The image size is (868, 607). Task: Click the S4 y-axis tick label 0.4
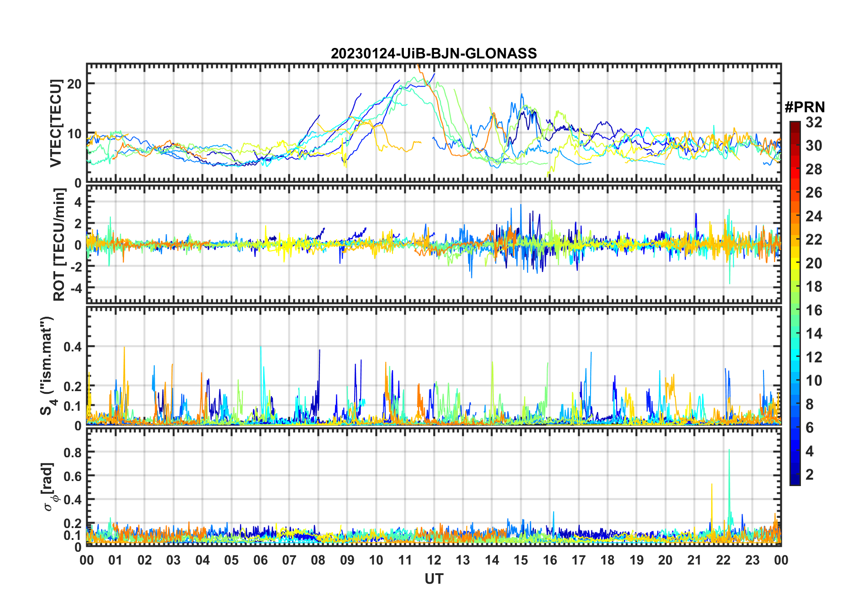pos(73,346)
